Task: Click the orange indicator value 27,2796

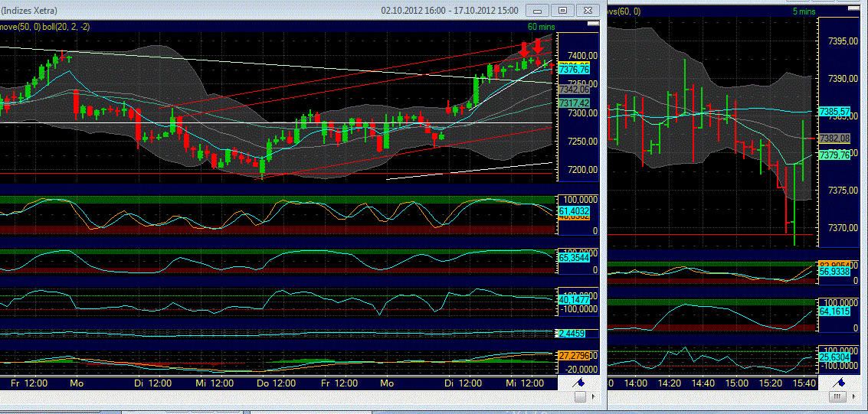Action: 574,355
